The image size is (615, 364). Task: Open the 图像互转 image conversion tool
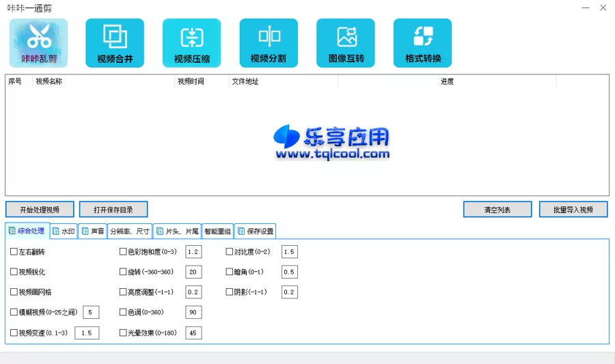346,43
